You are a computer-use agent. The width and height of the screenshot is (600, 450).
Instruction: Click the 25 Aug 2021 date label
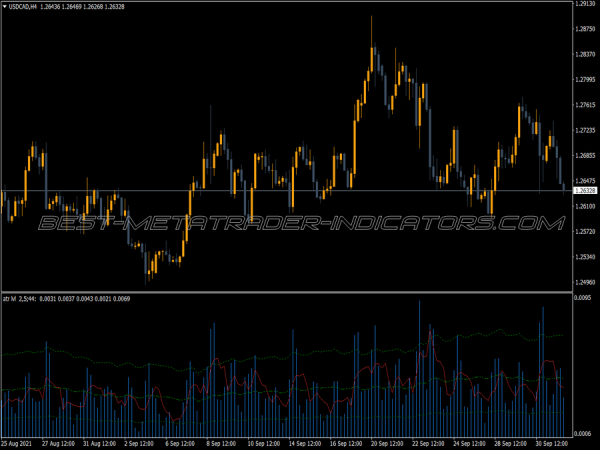[16, 444]
